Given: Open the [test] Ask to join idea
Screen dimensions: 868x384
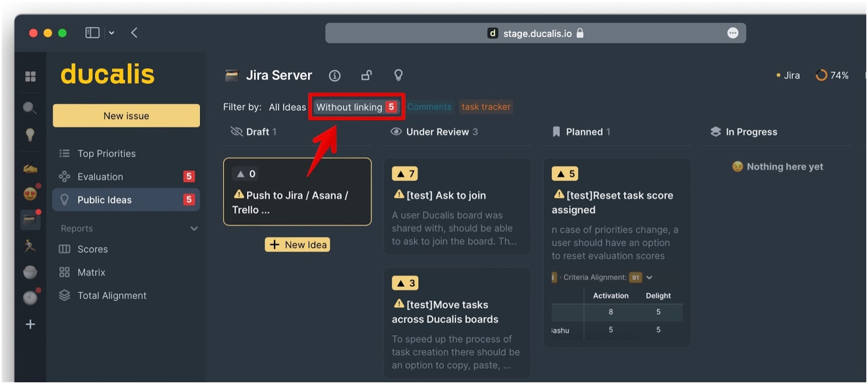Looking at the screenshot, I should [457, 207].
